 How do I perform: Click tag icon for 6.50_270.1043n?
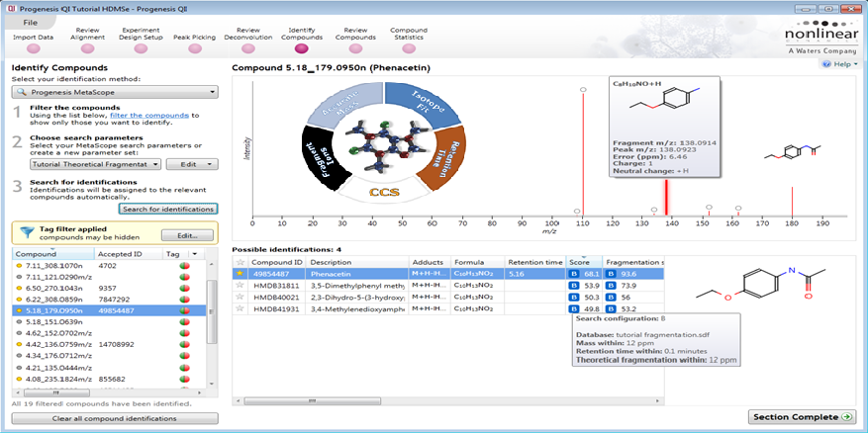183,288
